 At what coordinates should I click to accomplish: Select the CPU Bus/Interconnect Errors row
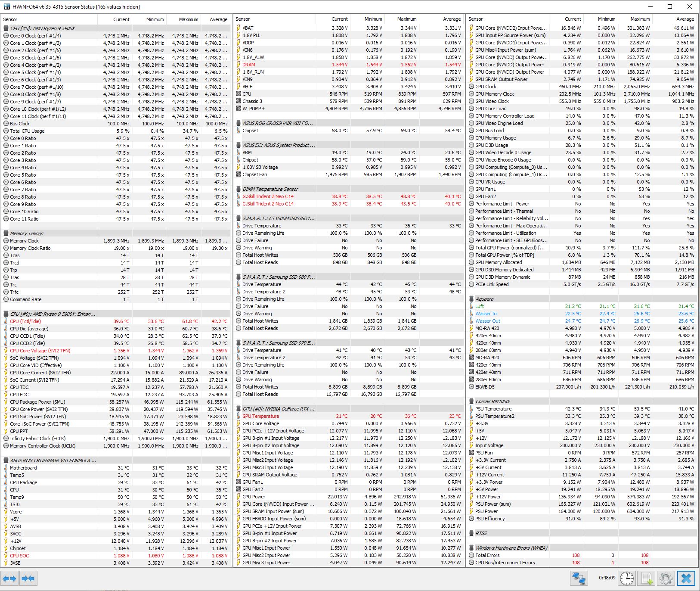point(582,563)
